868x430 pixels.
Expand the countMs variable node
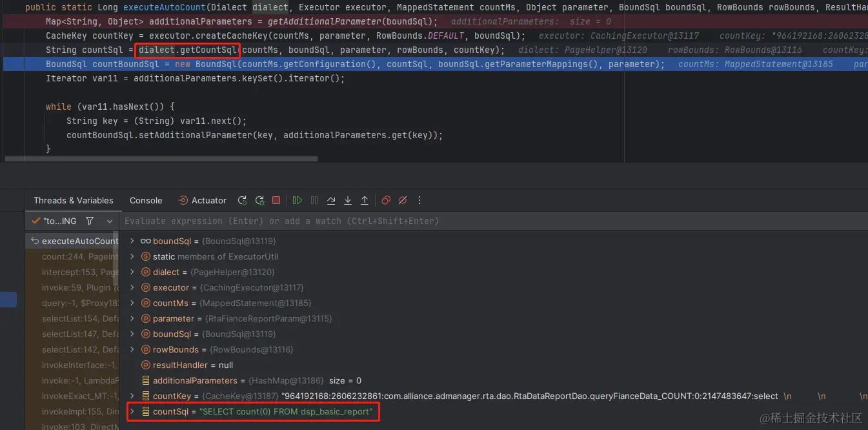click(132, 303)
